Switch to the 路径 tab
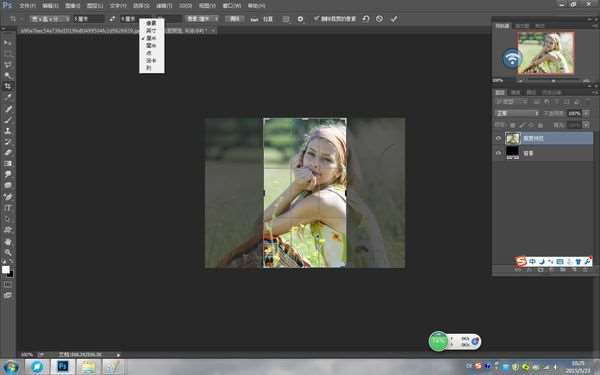 (x=531, y=92)
